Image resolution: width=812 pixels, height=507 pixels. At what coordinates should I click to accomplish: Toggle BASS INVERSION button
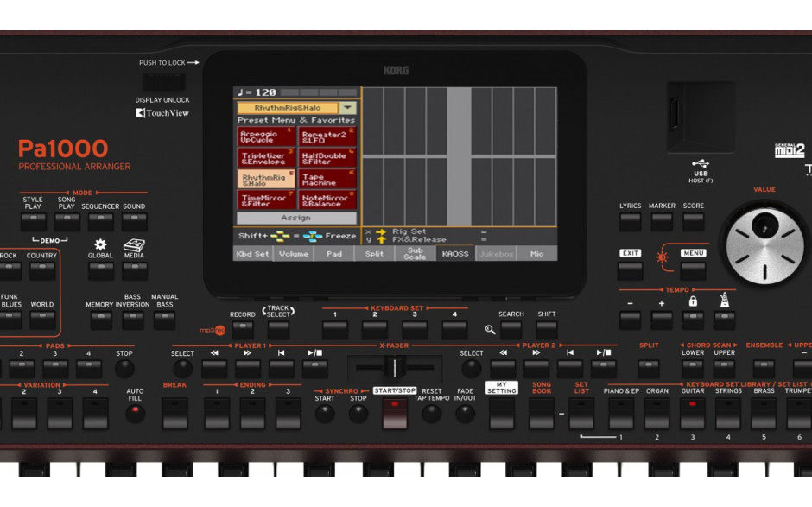[132, 320]
